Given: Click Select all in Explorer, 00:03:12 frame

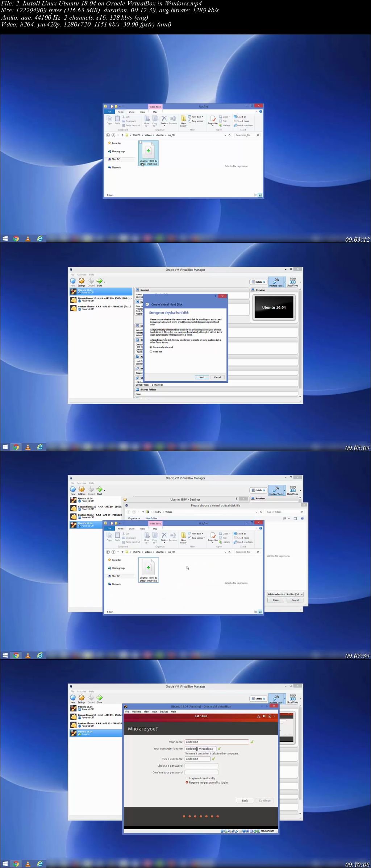Looking at the screenshot, I should click(x=240, y=117).
